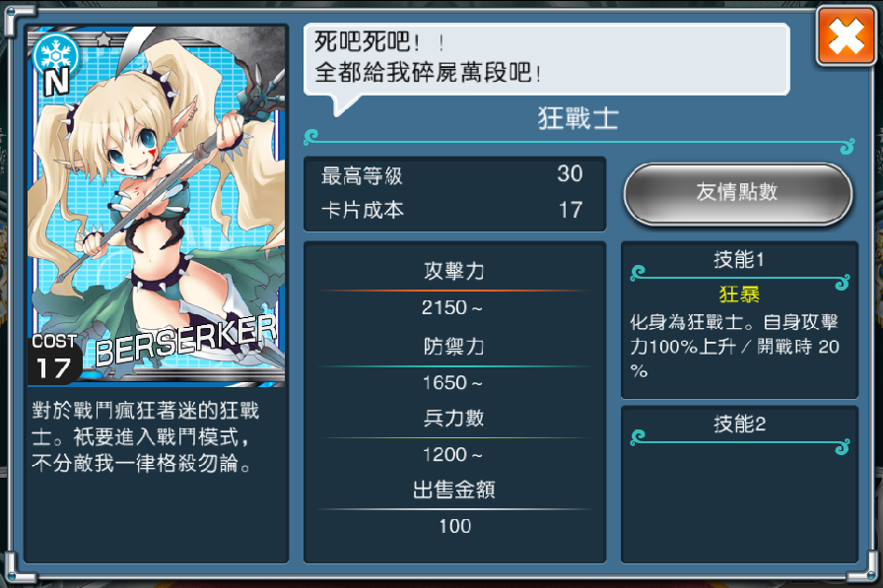Image resolution: width=883 pixels, height=588 pixels.
Task: Tap the 防禦力 stat label
Action: point(453,346)
